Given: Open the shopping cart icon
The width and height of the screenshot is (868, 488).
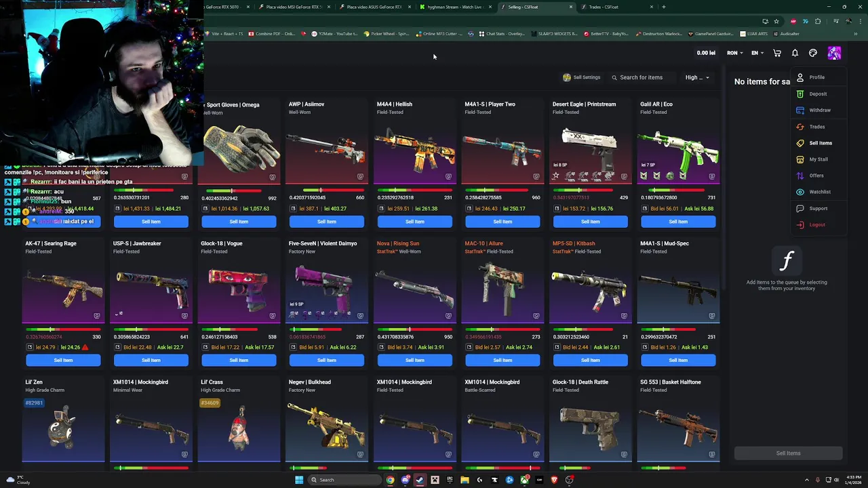Looking at the screenshot, I should 777,53.
